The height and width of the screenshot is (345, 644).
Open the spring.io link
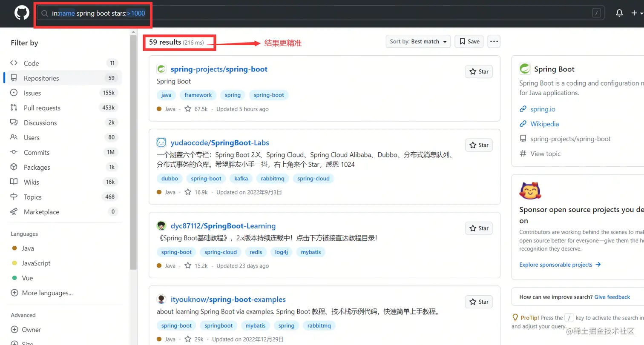[x=543, y=109]
